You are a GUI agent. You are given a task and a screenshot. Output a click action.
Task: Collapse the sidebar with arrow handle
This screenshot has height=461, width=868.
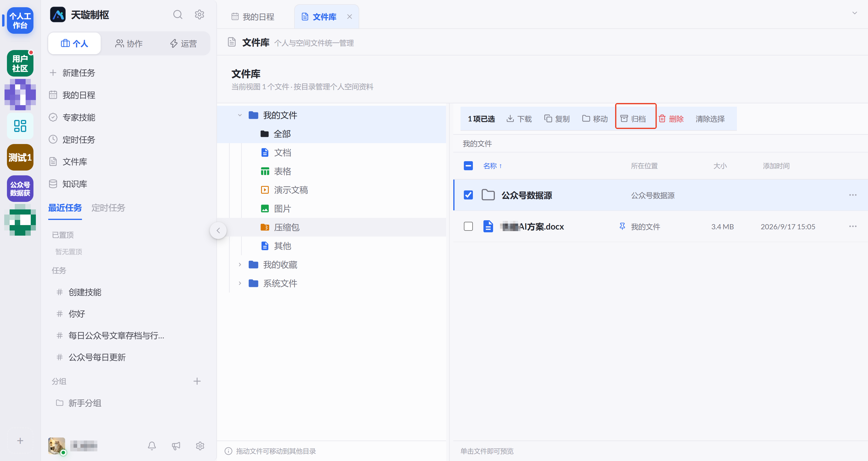[218, 230]
